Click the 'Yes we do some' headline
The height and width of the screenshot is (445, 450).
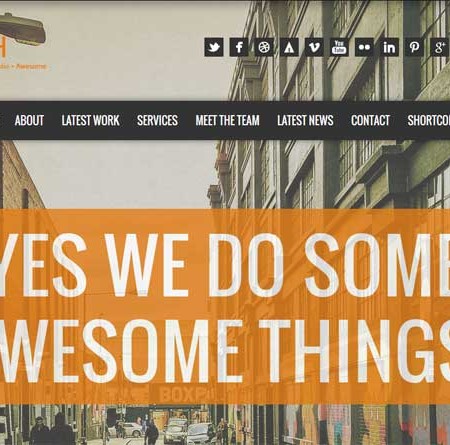click(225, 265)
